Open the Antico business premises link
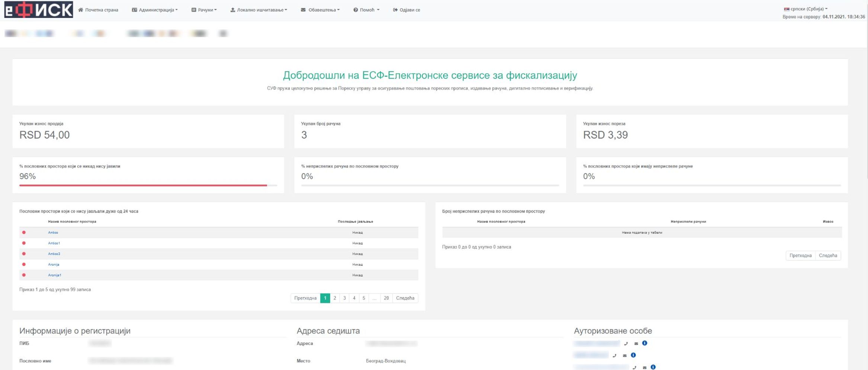This screenshot has height=370, width=868. (x=53, y=233)
